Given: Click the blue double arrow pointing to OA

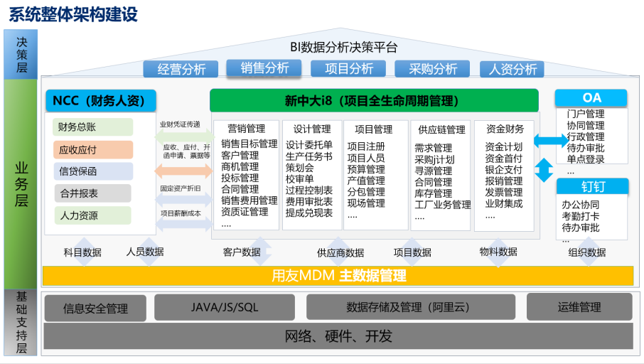Looking at the screenshot, I should (x=544, y=141).
